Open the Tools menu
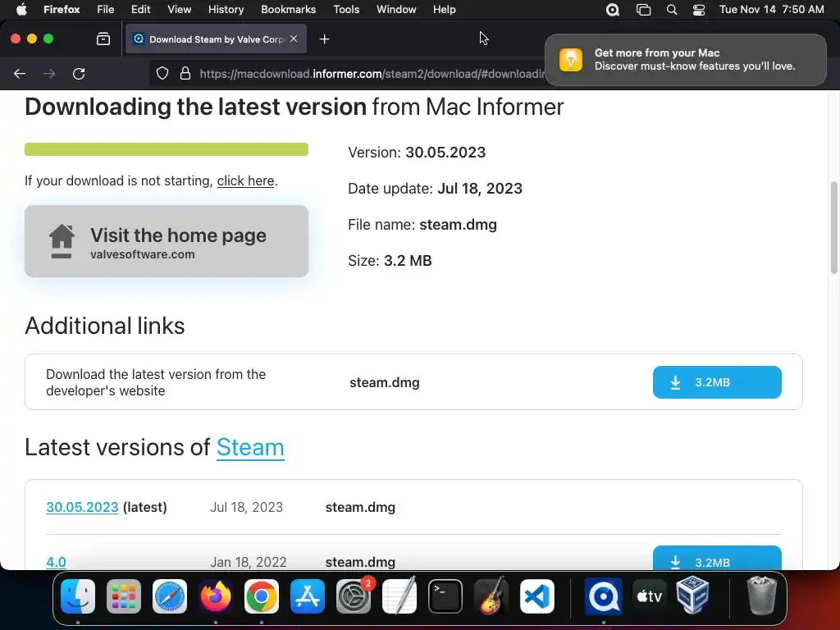The image size is (840, 630). click(x=346, y=10)
